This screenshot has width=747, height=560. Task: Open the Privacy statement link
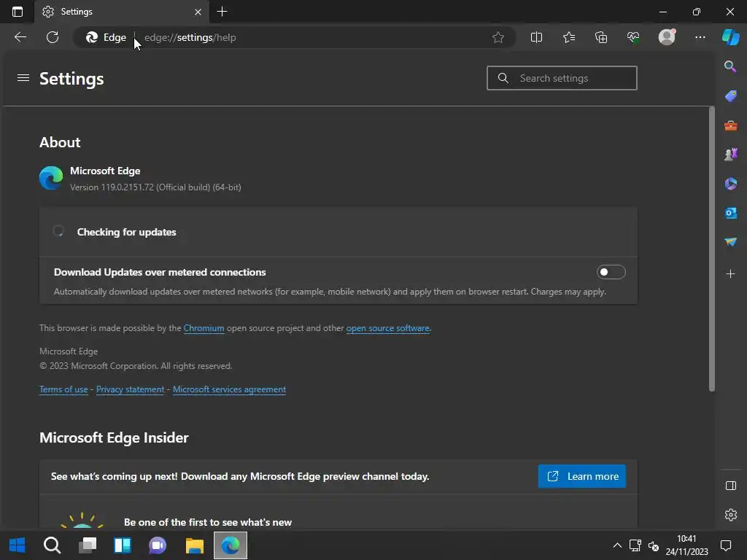tap(130, 389)
